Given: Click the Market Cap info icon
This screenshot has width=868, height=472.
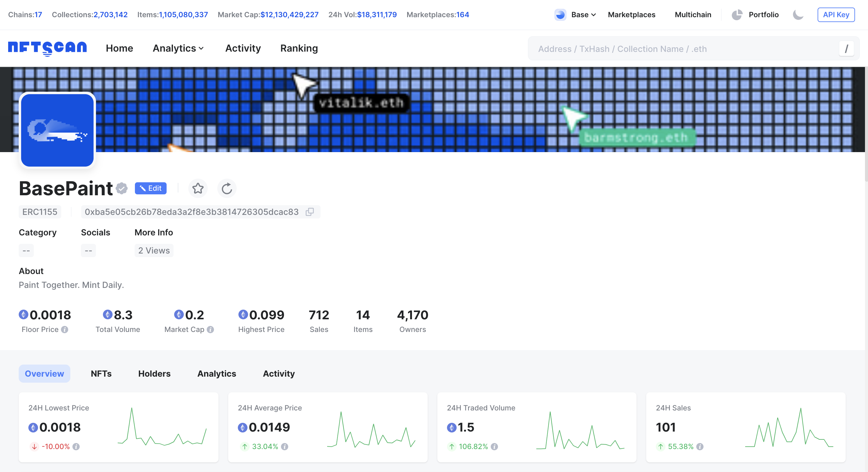Looking at the screenshot, I should click(210, 330).
